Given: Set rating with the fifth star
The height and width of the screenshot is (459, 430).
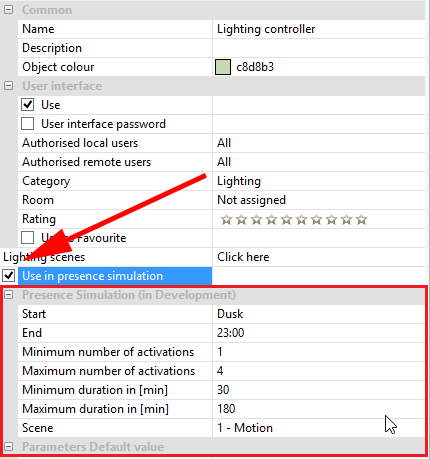Looking at the screenshot, I should tap(286, 220).
